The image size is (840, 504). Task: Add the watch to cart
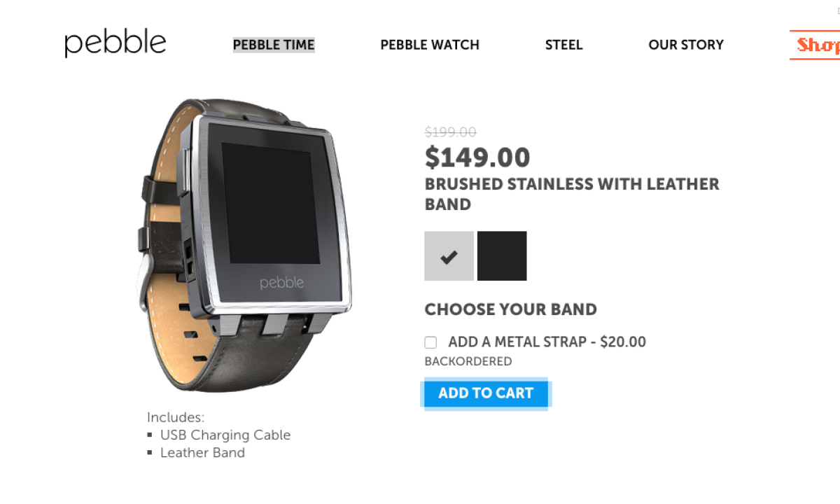486,393
